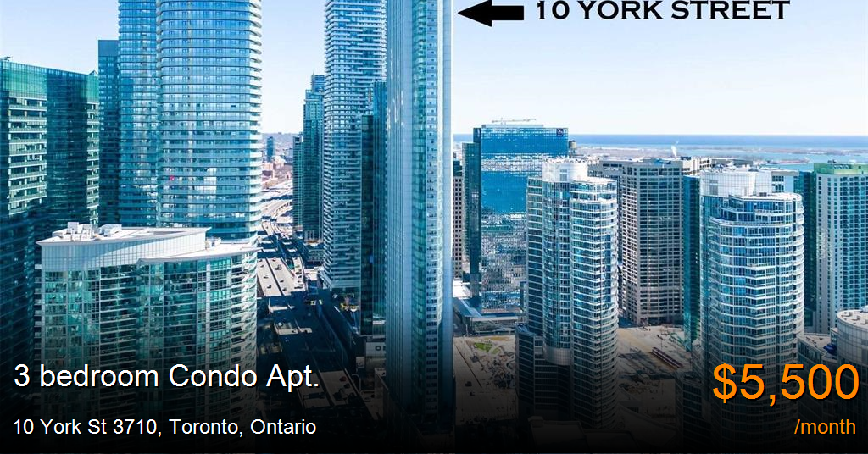Viewport: 868px width, 454px height.
Task: Click the black arrow pointing at the tower
Action: 491,14
